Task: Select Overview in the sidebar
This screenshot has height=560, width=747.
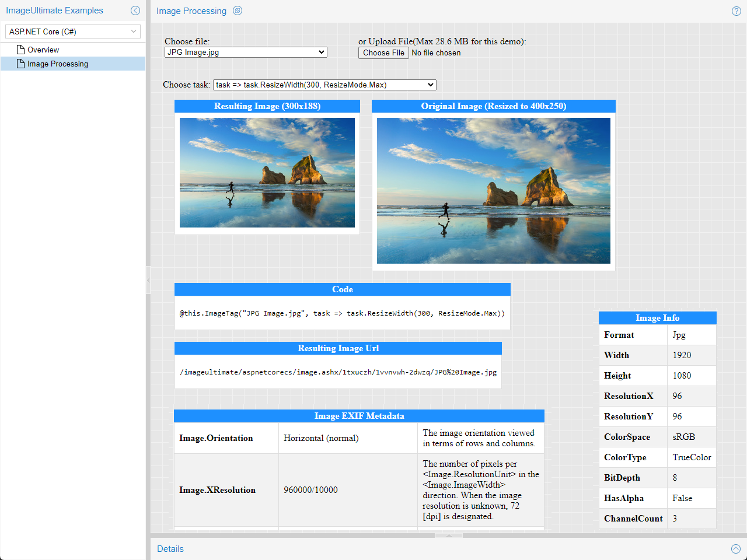Action: click(x=44, y=50)
